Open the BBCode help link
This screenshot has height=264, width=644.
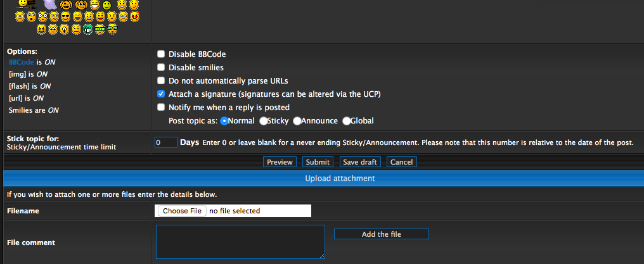(x=21, y=63)
